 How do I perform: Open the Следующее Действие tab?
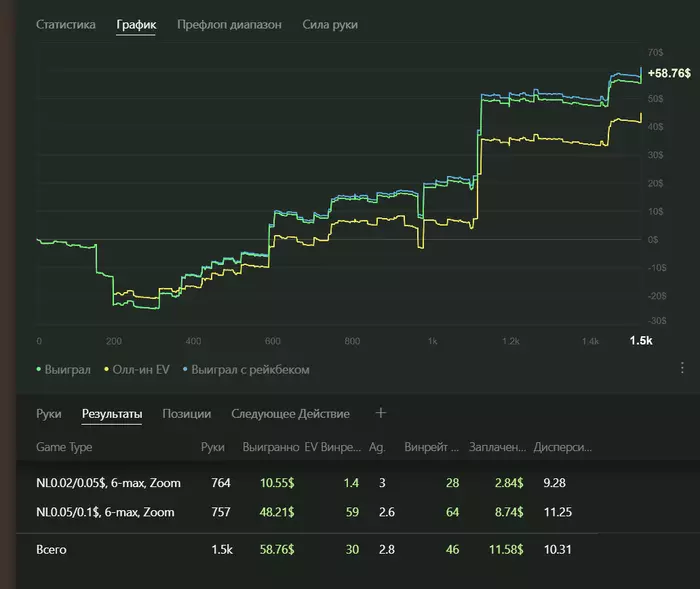pyautogui.click(x=290, y=414)
